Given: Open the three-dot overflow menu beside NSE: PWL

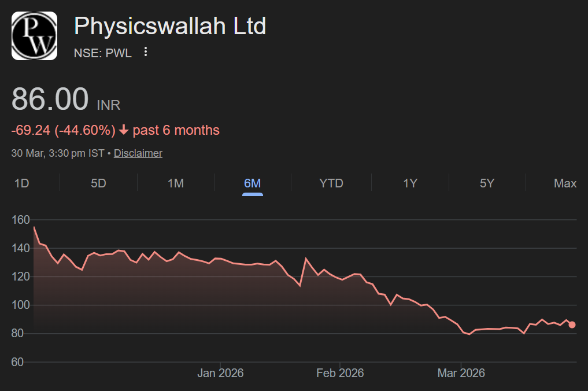Looking at the screenshot, I should pyautogui.click(x=145, y=51).
